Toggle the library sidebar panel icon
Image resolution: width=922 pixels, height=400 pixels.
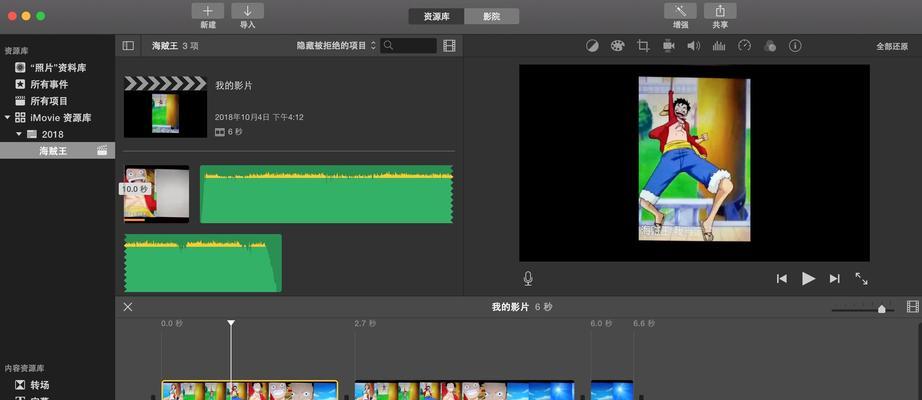[x=128, y=46]
